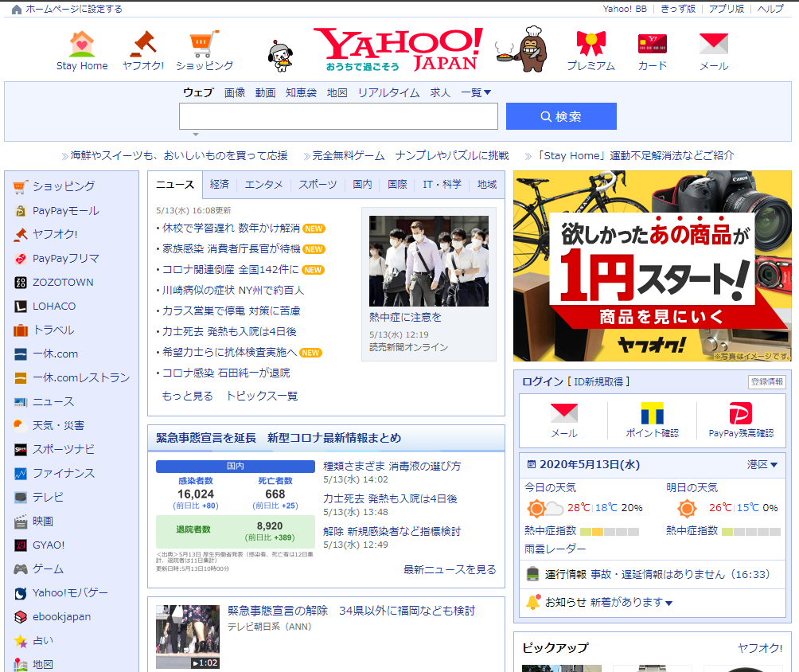
Task: Click the メール envelope icon in header
Action: tap(713, 44)
